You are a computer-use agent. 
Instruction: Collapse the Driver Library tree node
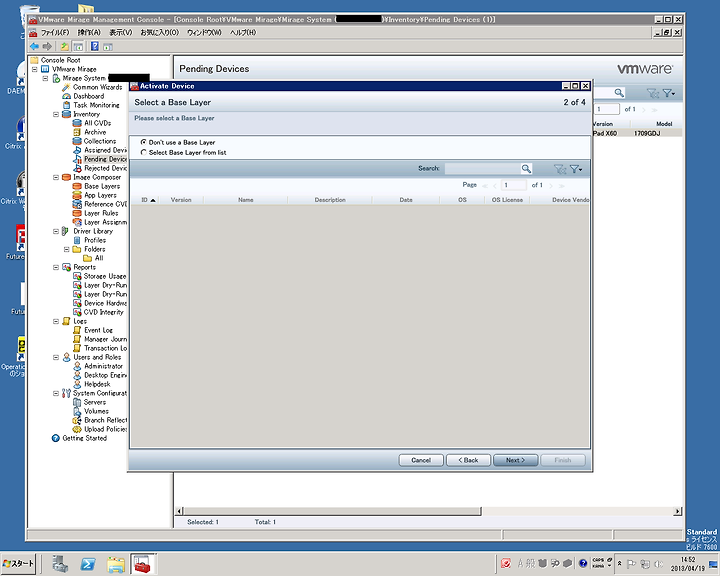(56, 231)
